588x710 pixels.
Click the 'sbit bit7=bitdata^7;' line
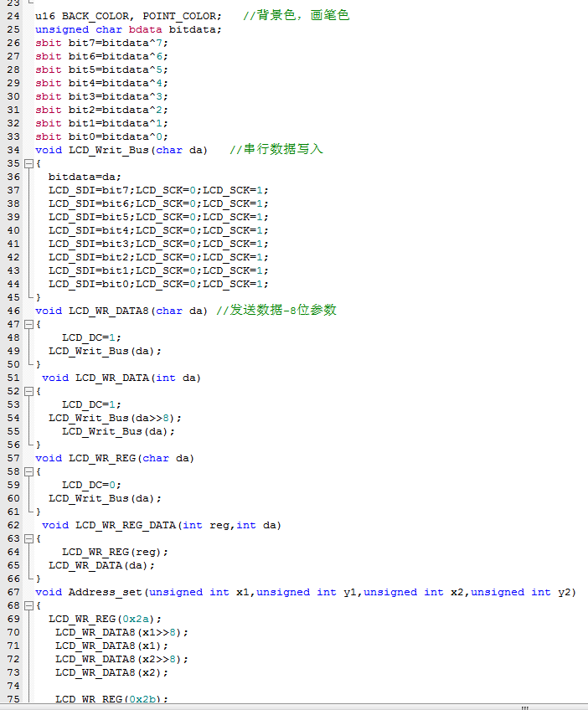click(x=102, y=43)
